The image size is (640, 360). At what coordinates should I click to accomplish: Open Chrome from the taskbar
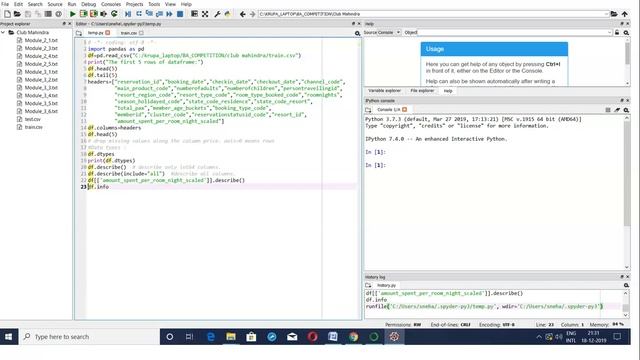353,337
